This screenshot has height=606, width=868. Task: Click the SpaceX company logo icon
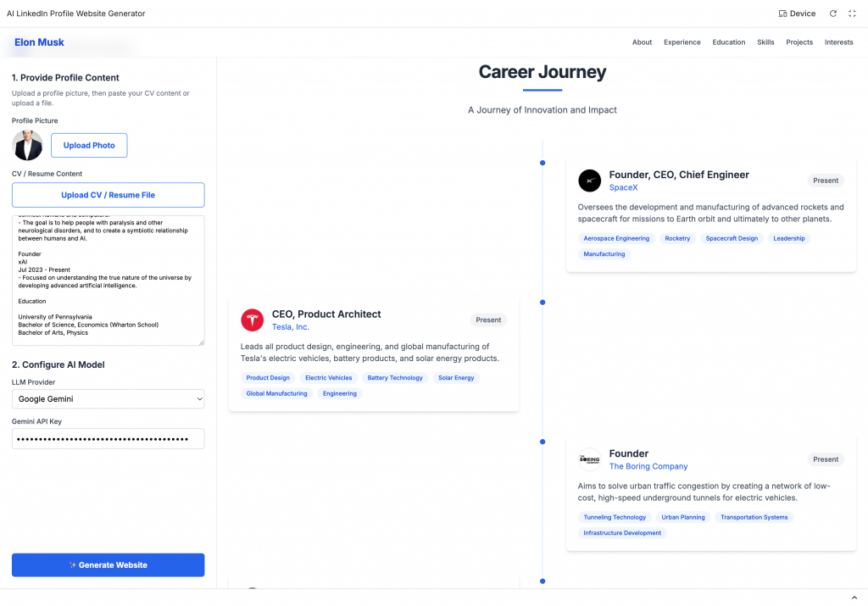(590, 181)
